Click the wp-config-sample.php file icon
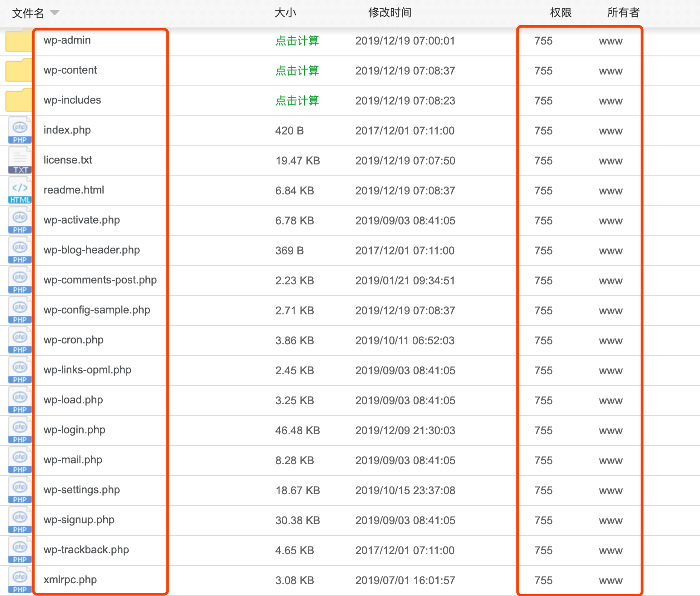This screenshot has width=700, height=596. coord(20,311)
